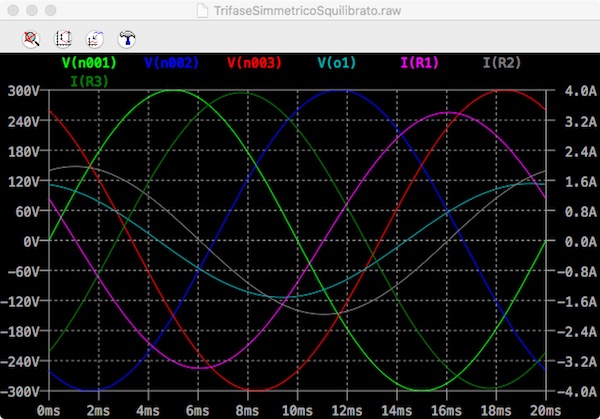Viewport: 600px width, 419px height.
Task: Click the autorange axes toolbar icon
Action: pyautogui.click(x=63, y=39)
